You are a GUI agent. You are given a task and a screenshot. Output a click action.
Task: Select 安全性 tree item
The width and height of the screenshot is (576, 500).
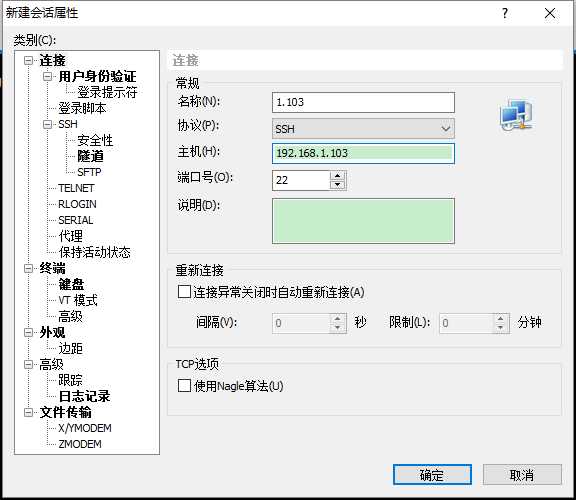pyautogui.click(x=95, y=140)
